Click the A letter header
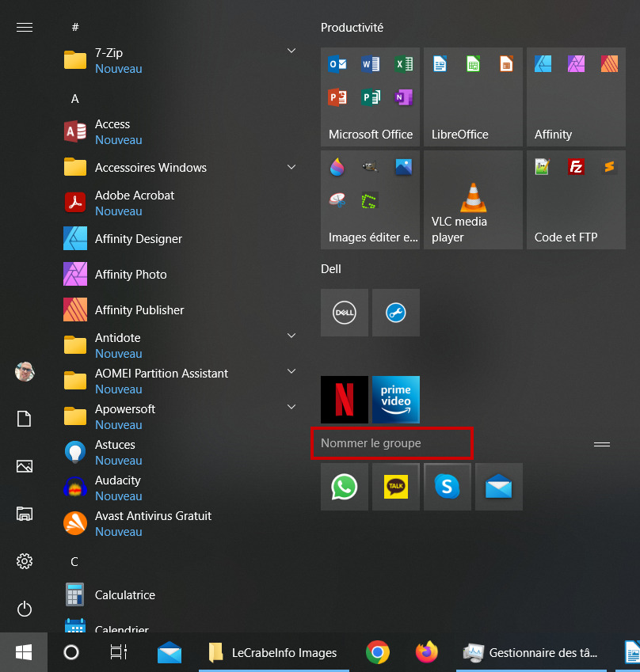Image resolution: width=640 pixels, height=672 pixels. click(75, 99)
